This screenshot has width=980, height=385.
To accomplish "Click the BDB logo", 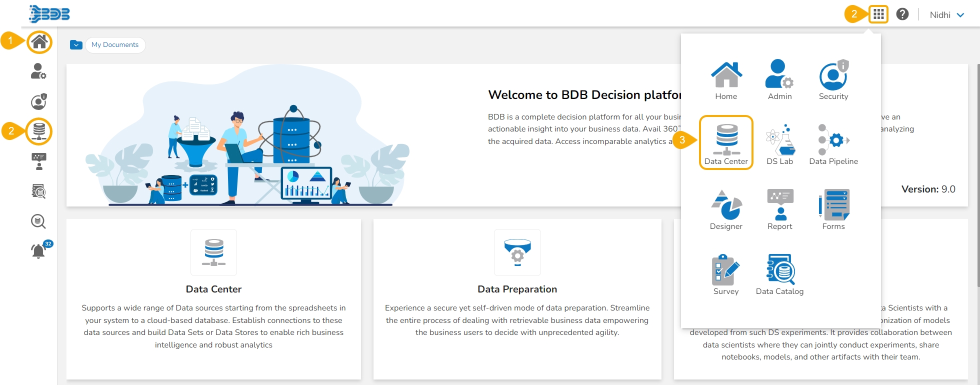I will [49, 14].
